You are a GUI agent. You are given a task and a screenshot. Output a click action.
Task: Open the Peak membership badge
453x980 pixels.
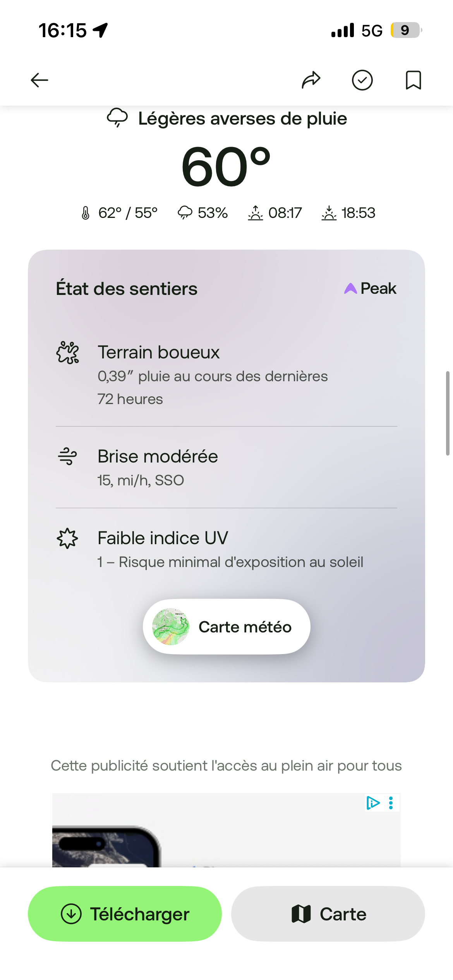[x=370, y=288]
